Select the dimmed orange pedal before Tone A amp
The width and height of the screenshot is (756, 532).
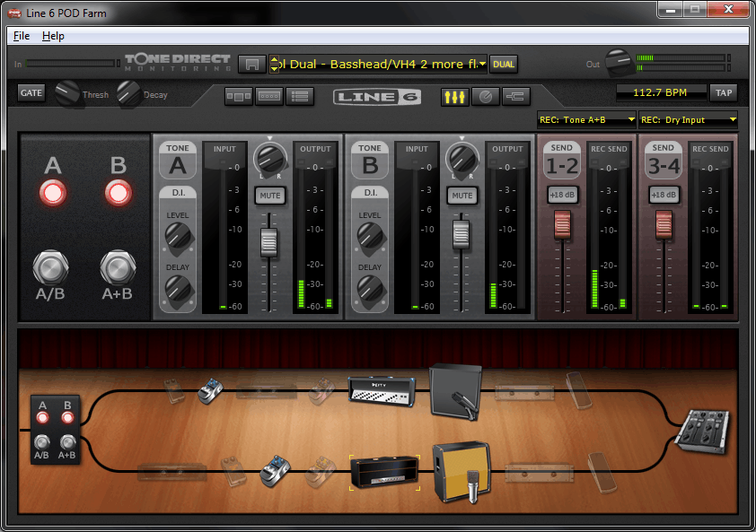[x=322, y=391]
